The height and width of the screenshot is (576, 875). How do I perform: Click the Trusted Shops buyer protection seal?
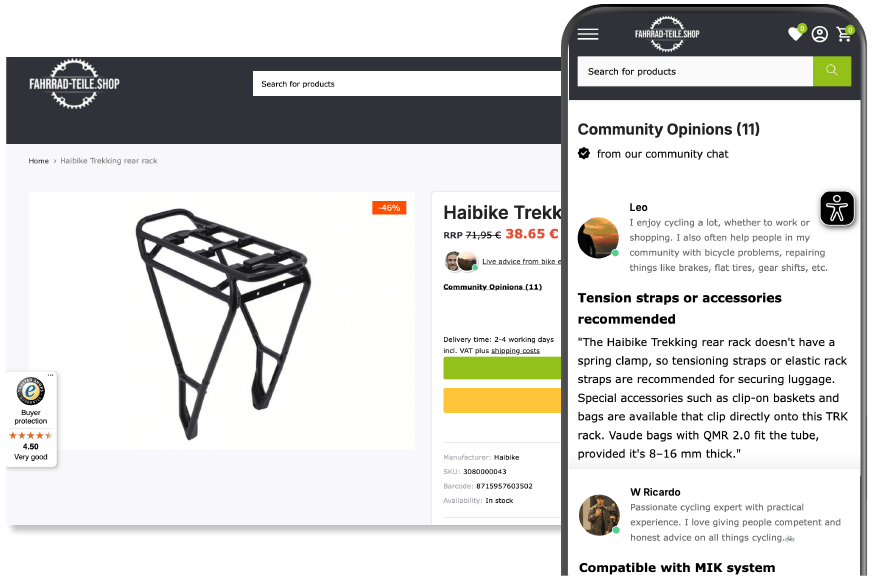coord(31,391)
